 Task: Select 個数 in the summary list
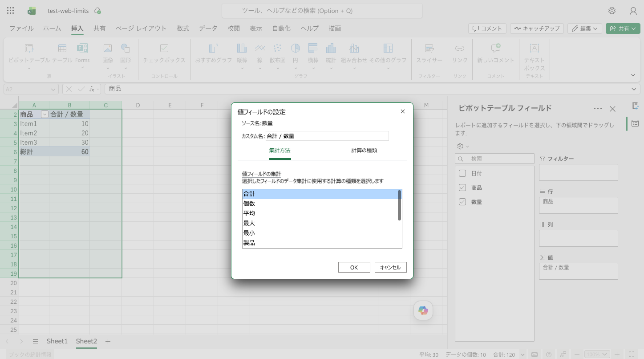pyautogui.click(x=320, y=204)
